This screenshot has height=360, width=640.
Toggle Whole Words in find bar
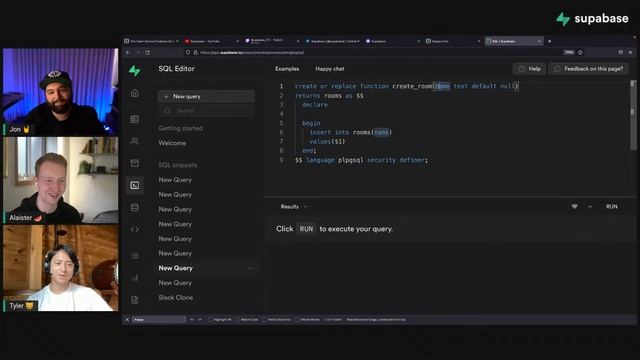(x=307, y=320)
